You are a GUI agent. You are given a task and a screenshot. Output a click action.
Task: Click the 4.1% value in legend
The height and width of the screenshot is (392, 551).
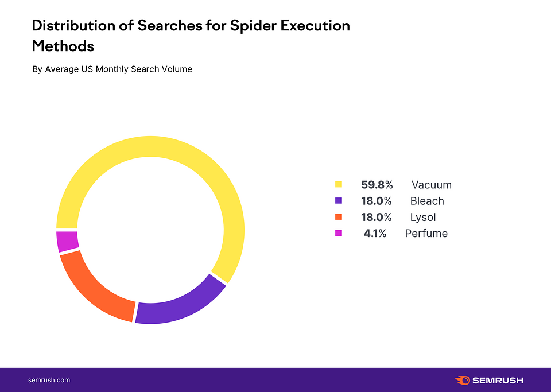pyautogui.click(x=375, y=233)
